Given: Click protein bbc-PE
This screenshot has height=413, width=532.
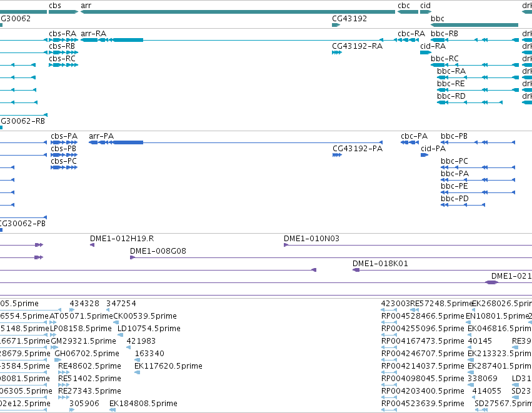Looking at the screenshot, I should [x=454, y=186].
